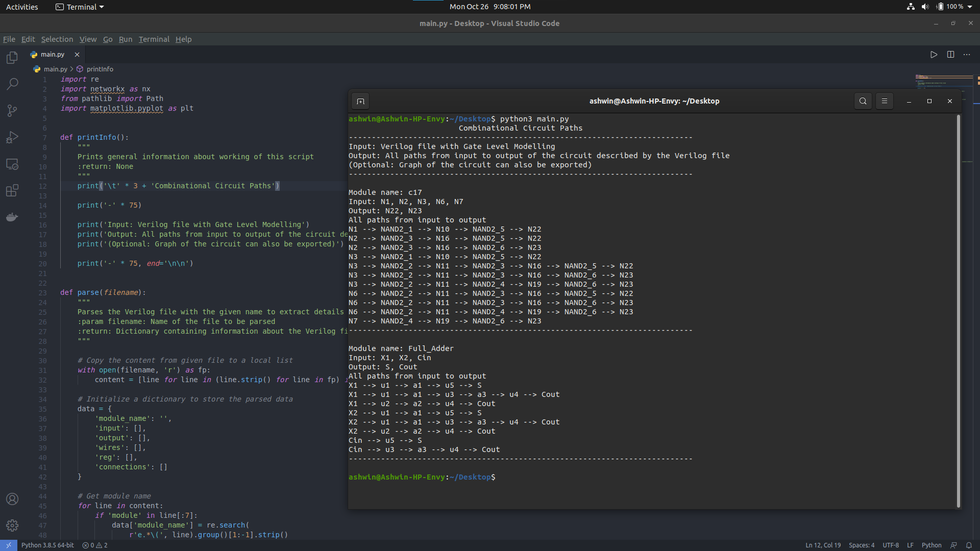Open the Terminal app menu in top bar
The width and height of the screenshot is (980, 551).
point(80,7)
